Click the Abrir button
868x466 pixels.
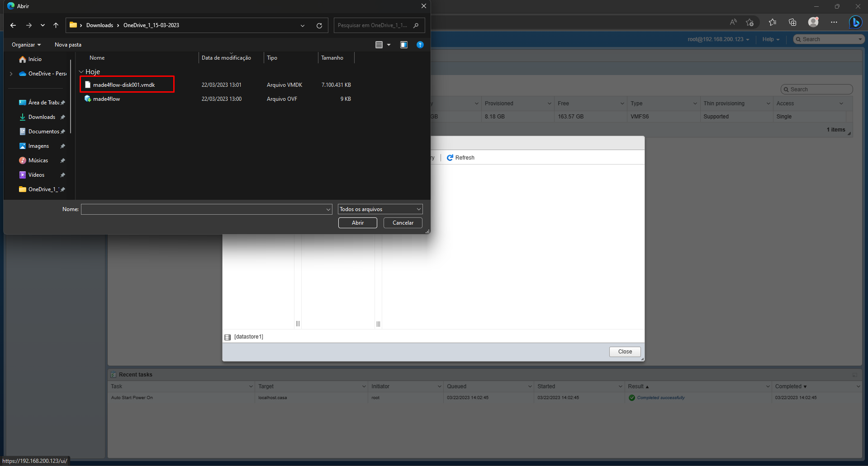coord(357,222)
